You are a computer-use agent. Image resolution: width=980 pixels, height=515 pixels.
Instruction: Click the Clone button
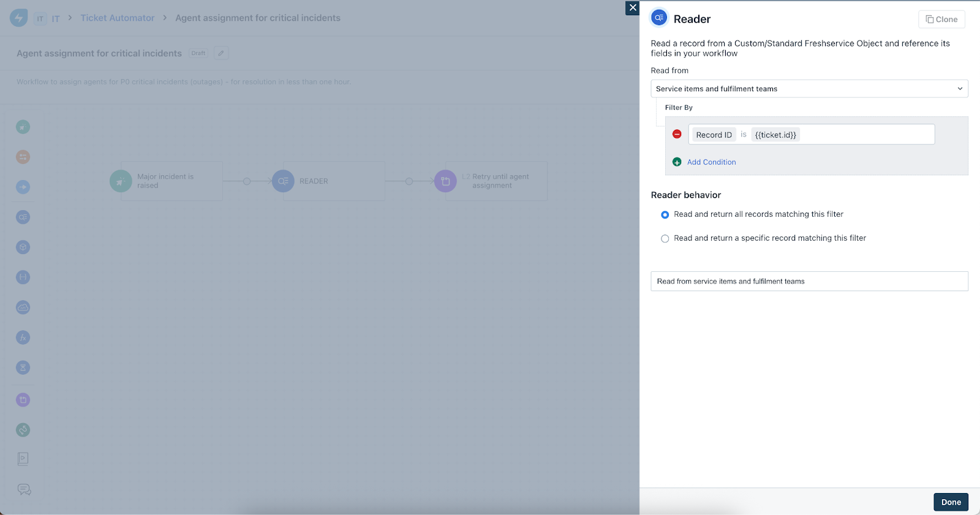pos(941,20)
